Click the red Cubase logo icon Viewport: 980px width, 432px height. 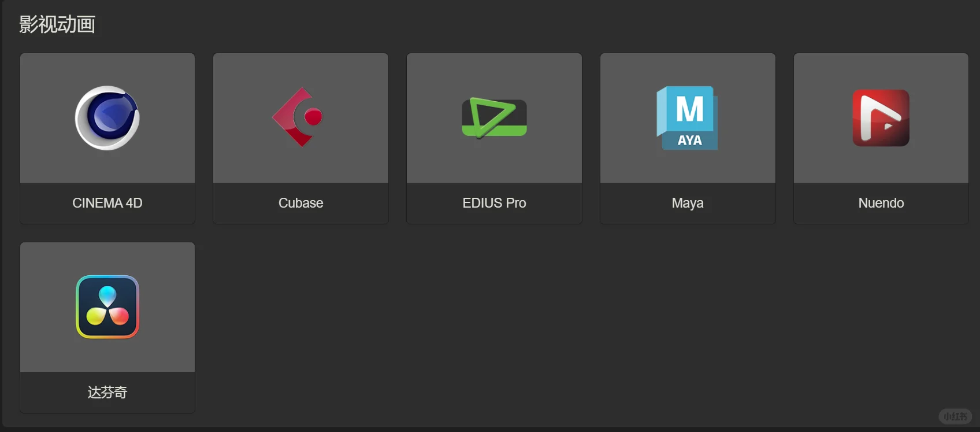[x=298, y=117]
